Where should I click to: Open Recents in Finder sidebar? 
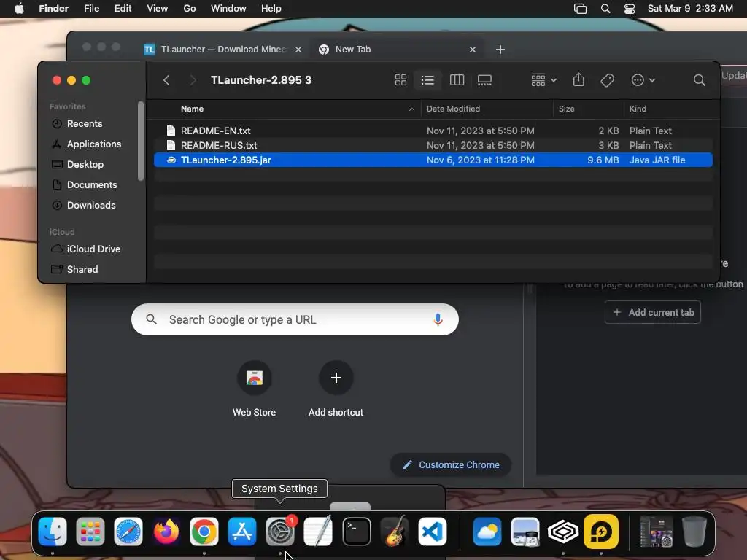tap(85, 124)
